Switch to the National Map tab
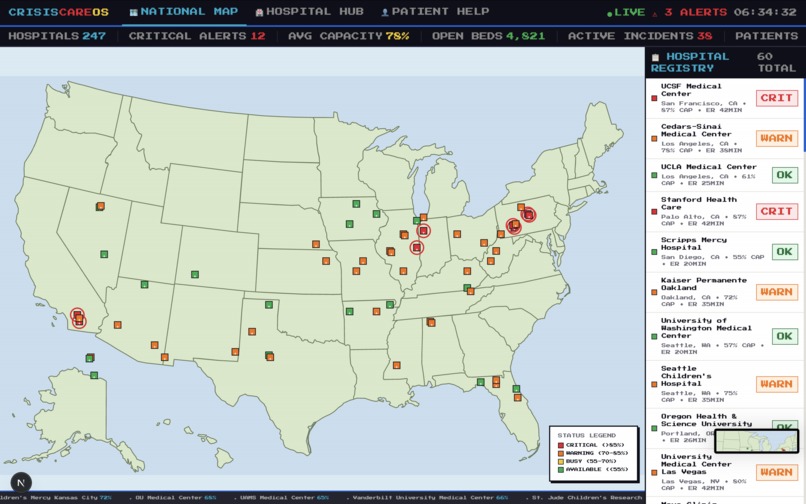 pos(184,12)
